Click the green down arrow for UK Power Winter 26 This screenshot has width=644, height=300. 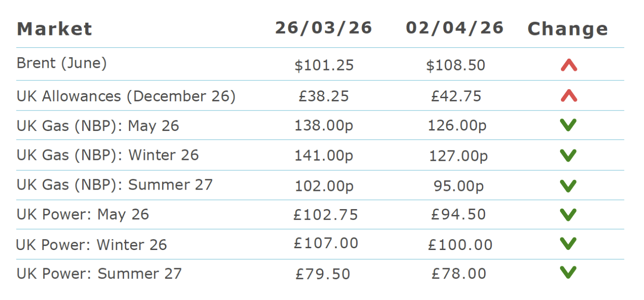click(568, 244)
